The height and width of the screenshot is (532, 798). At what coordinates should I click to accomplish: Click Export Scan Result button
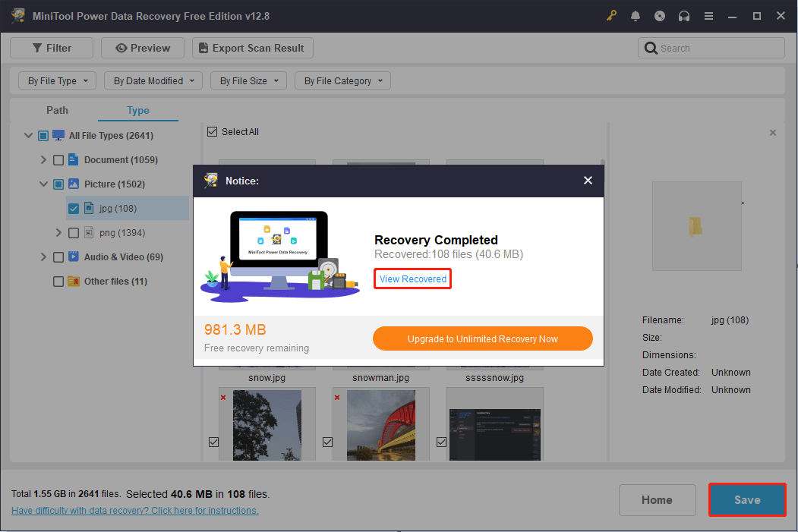(252, 48)
